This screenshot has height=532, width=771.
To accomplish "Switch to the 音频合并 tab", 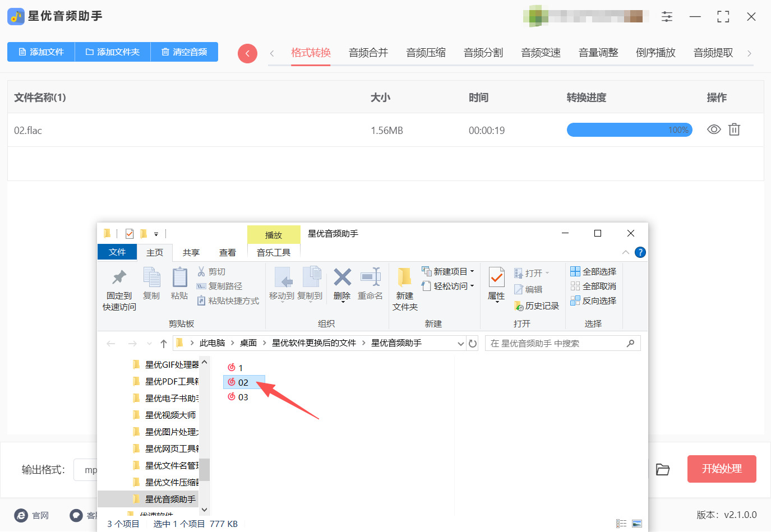I will 368,53.
